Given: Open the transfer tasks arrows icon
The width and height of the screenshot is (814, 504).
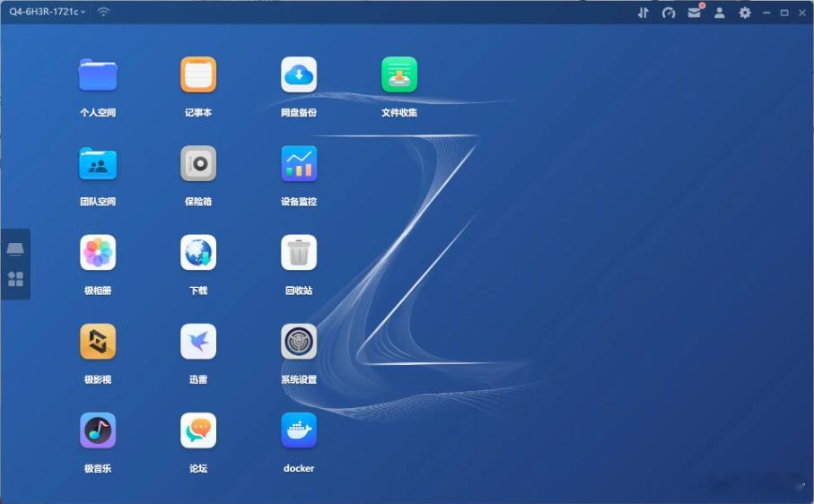Looking at the screenshot, I should click(643, 13).
